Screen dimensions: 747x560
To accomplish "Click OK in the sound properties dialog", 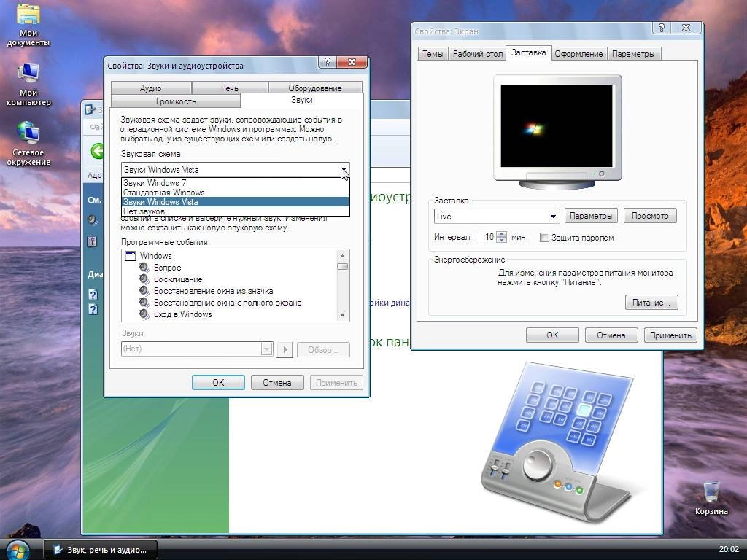I will click(x=218, y=382).
